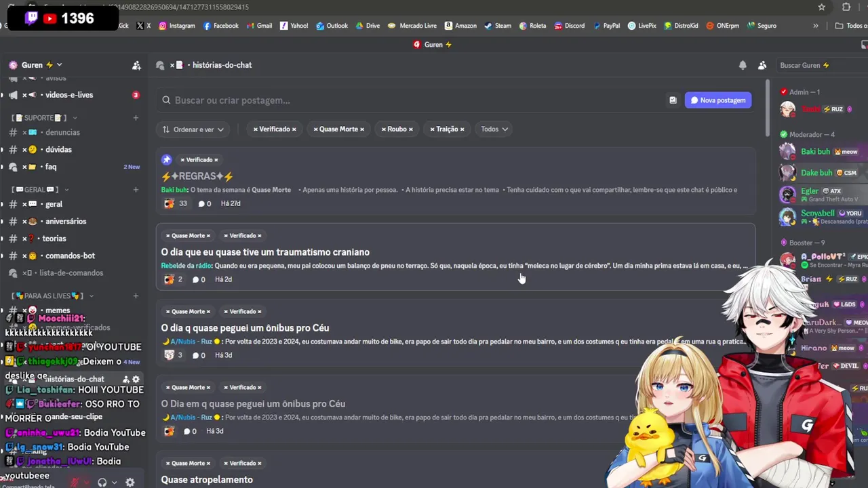868x488 pixels.
Task: Toggle the Traição tag filter
Action: pos(447,129)
